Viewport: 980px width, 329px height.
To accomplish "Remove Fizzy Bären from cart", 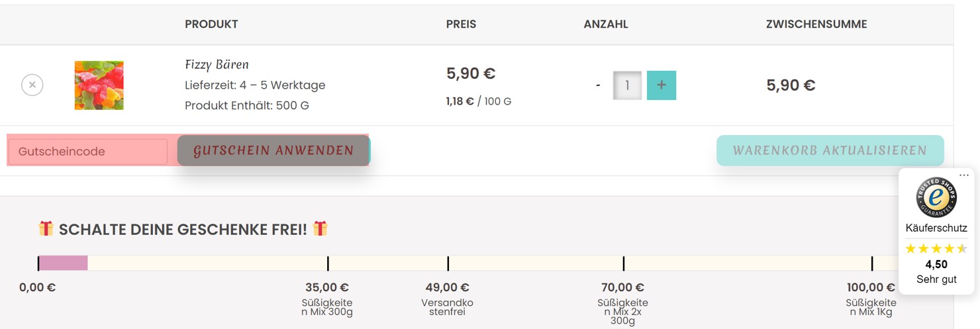I will tap(32, 85).
